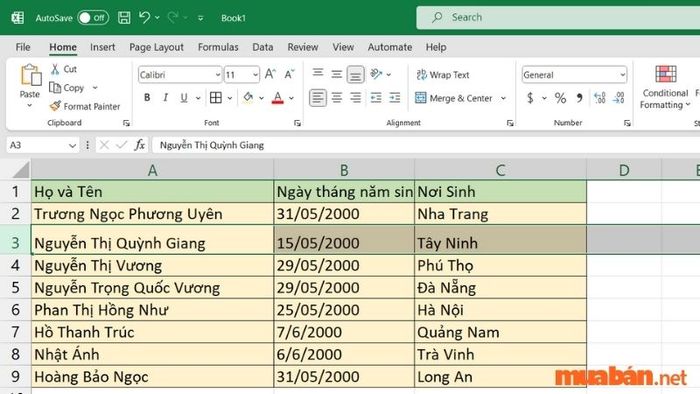Click the Copy button
This screenshot has width=700, height=394.
[67, 87]
